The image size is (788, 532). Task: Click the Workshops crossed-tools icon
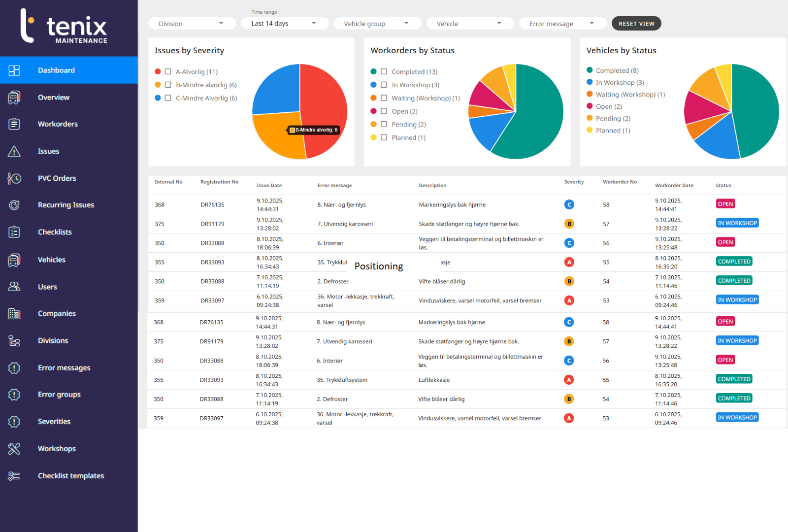click(14, 449)
